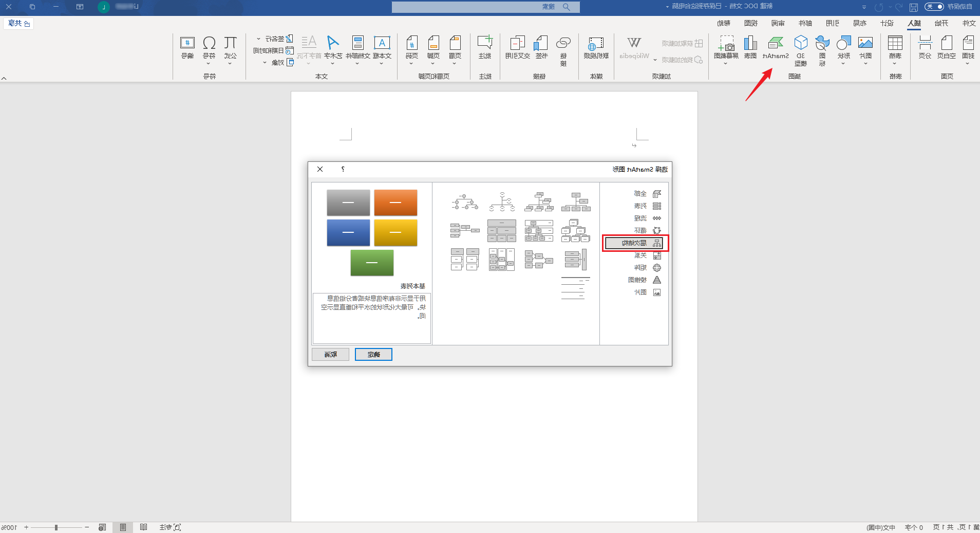Screen dimensions: 980x533
Task: Select the 流程 process category
Action: (647, 218)
